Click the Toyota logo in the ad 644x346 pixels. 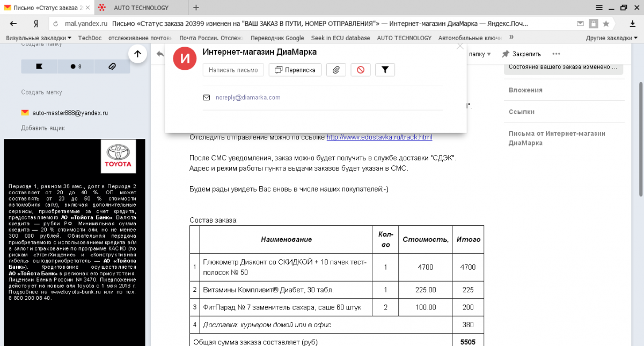pyautogui.click(x=119, y=156)
